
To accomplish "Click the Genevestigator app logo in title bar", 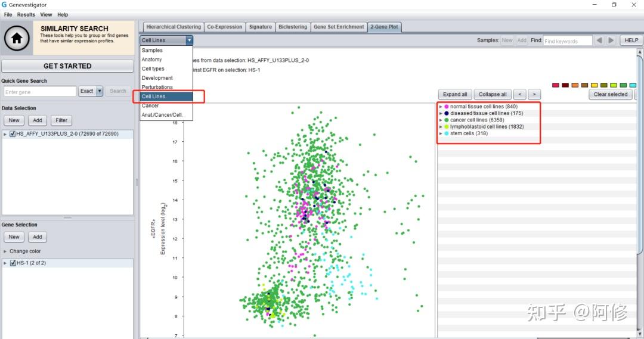I will pyautogui.click(x=4, y=5).
